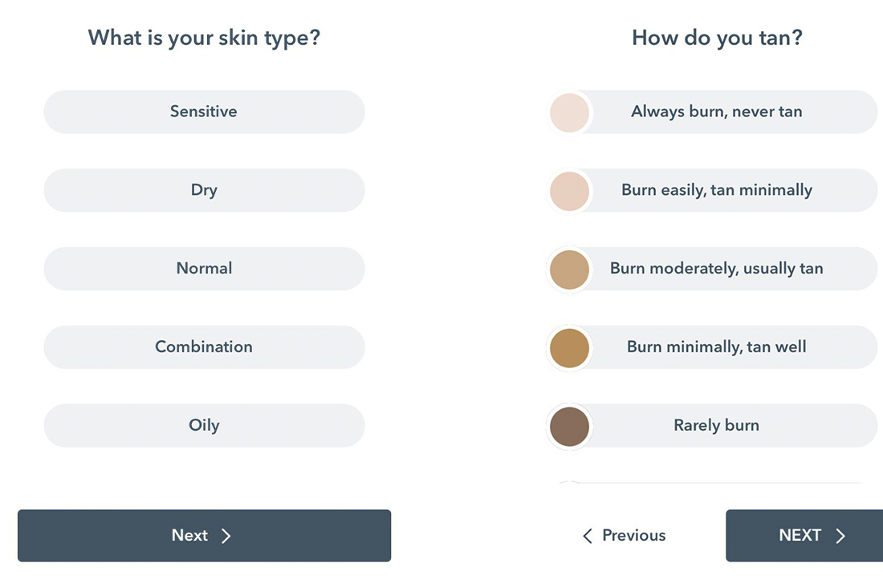Select the light pink-beige tone swatch
This screenshot has height=588, width=883.
(x=570, y=191)
